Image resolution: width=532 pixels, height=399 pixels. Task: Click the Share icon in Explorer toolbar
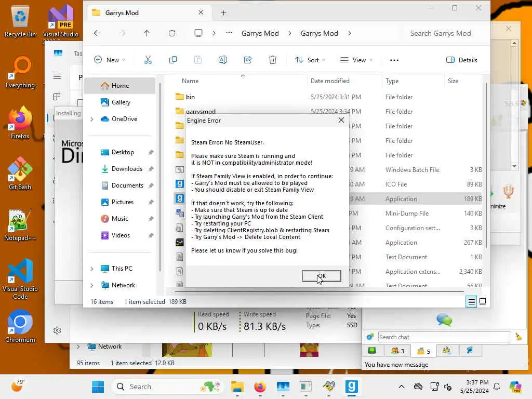pyautogui.click(x=248, y=60)
